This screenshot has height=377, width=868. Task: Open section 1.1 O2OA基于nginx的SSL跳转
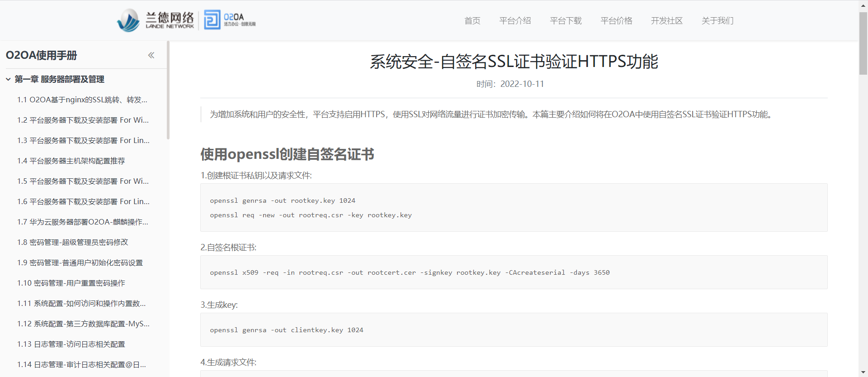point(82,100)
